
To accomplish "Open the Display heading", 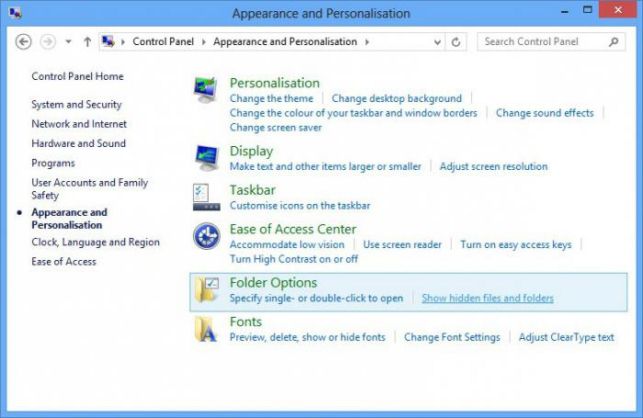I will (251, 151).
